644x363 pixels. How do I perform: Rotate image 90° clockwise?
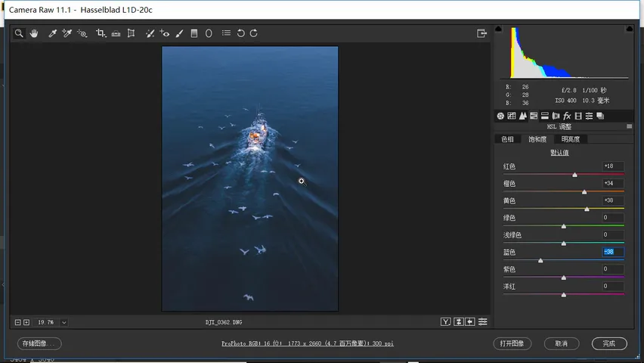coord(254,33)
